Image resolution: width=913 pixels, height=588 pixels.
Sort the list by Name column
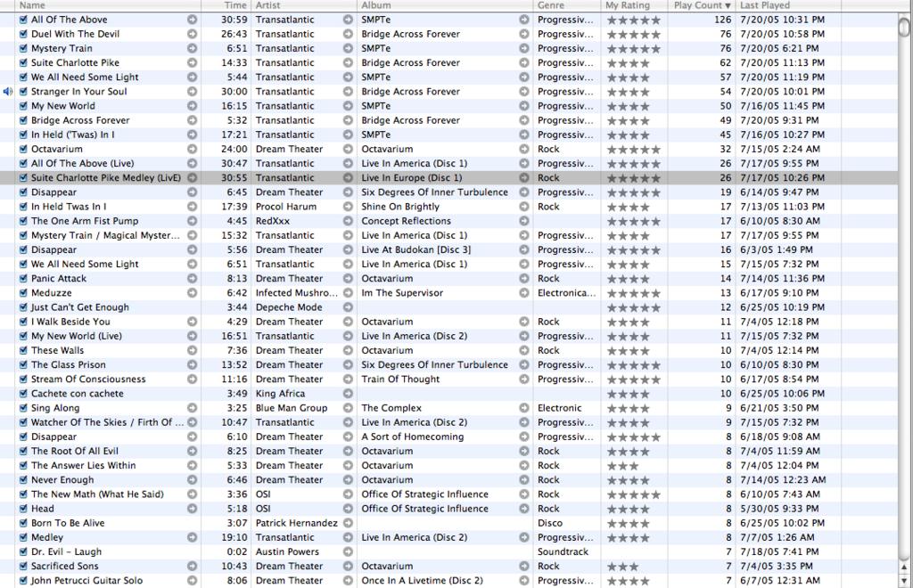(x=108, y=5)
